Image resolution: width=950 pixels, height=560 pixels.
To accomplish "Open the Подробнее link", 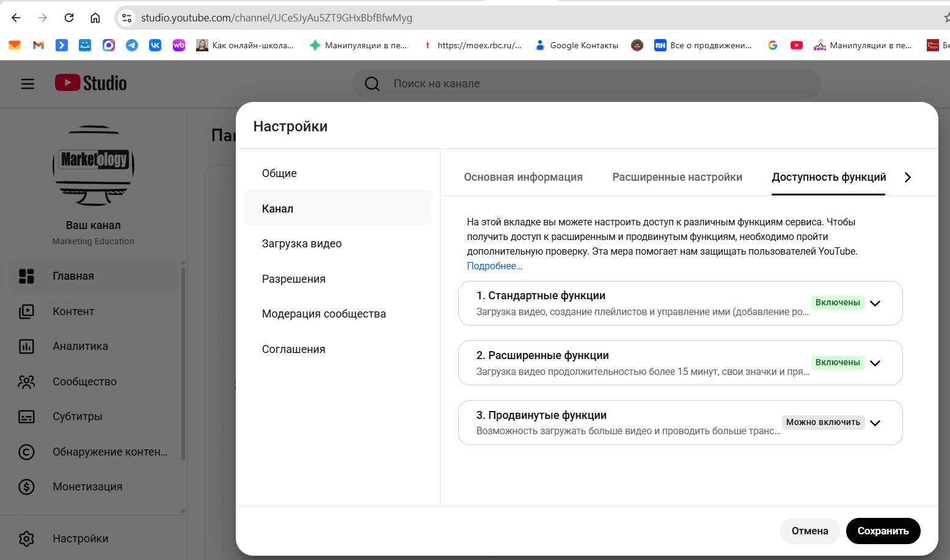I will point(494,266).
